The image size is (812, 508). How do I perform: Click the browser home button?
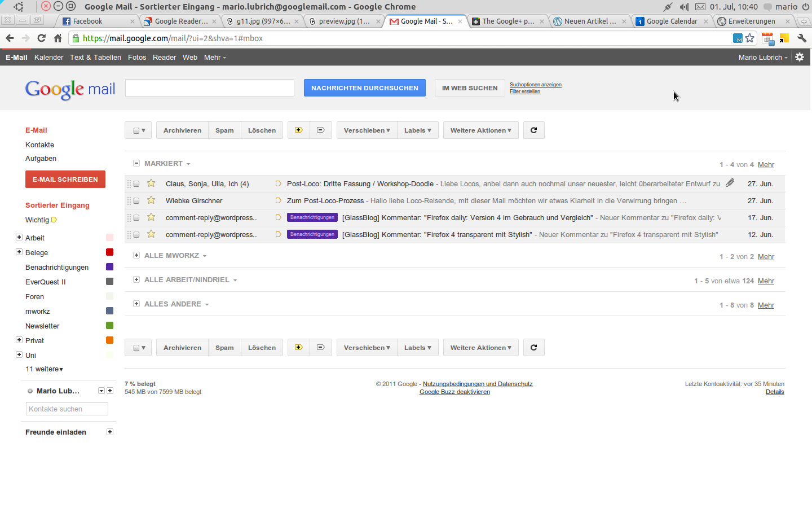(58, 38)
